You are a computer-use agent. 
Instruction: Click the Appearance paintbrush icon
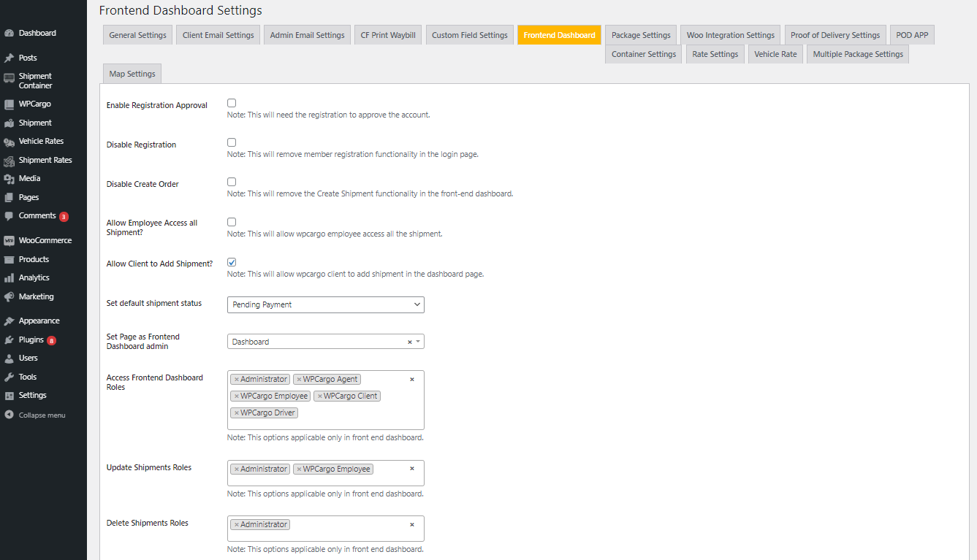click(x=9, y=321)
